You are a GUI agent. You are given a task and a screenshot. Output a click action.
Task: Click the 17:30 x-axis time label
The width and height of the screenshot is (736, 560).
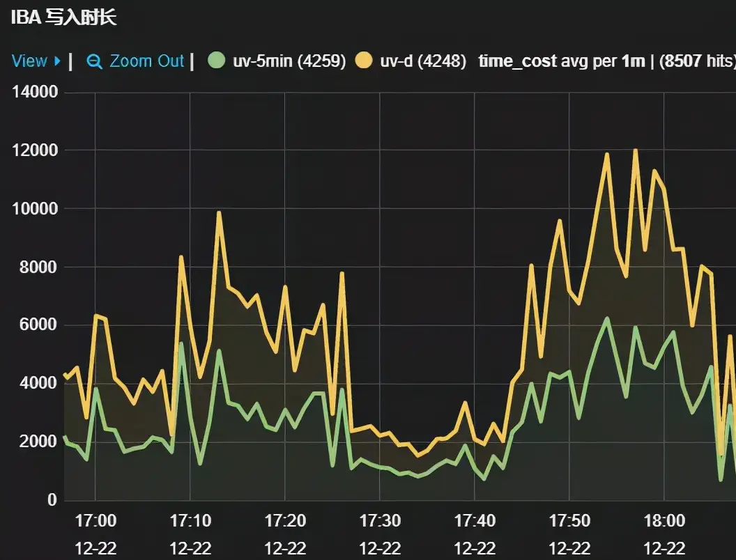pyautogui.click(x=380, y=521)
